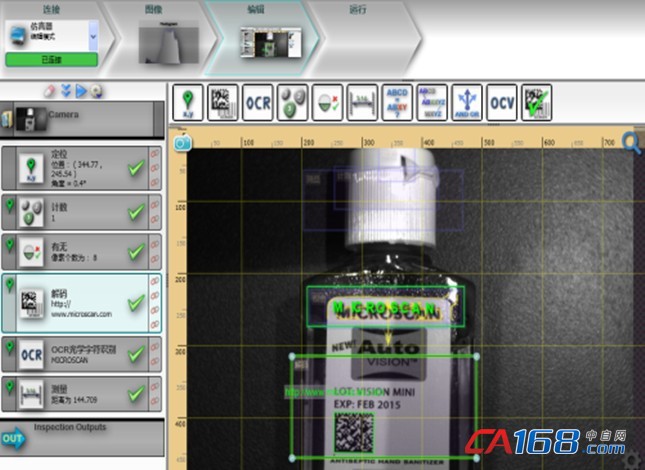Select the Camera step thumbnail

(x=30, y=119)
